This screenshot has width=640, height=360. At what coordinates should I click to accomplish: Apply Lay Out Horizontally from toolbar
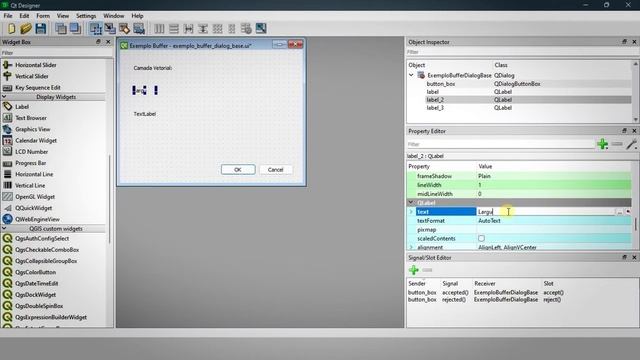[x=159, y=29]
